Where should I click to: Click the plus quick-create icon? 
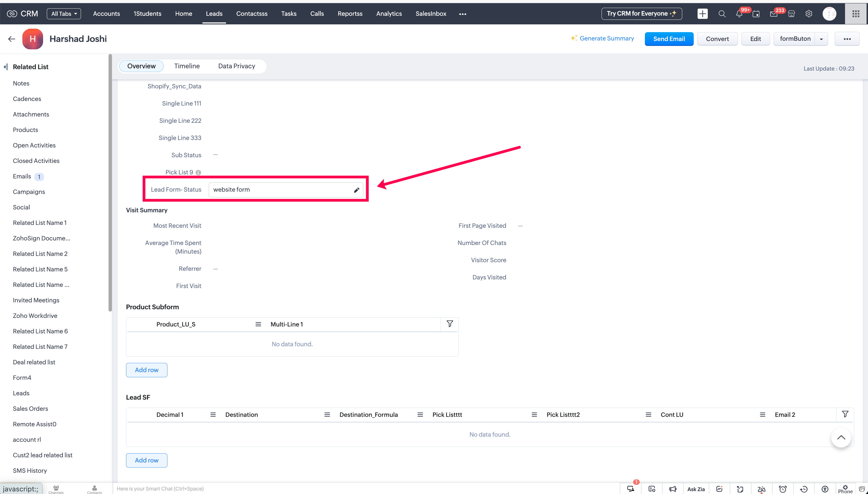tap(702, 14)
